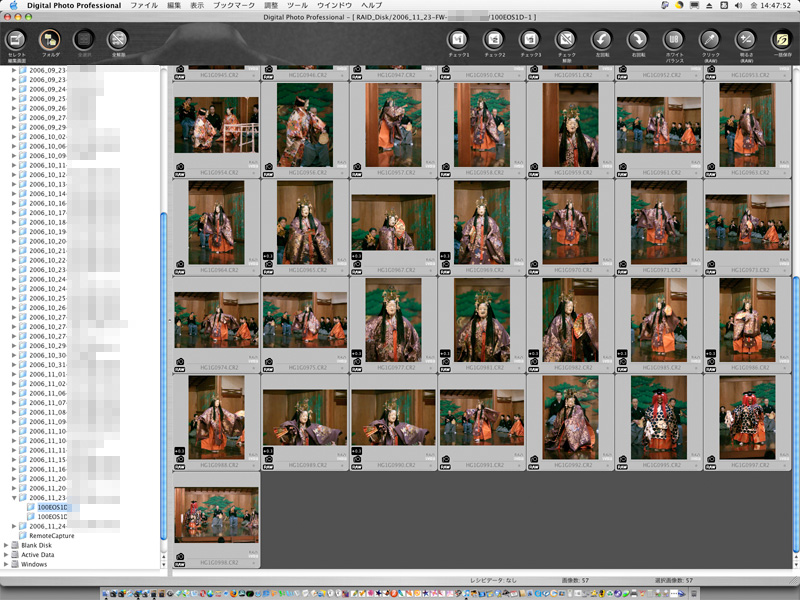Click the folder tree scroll-down arrow

point(164,565)
